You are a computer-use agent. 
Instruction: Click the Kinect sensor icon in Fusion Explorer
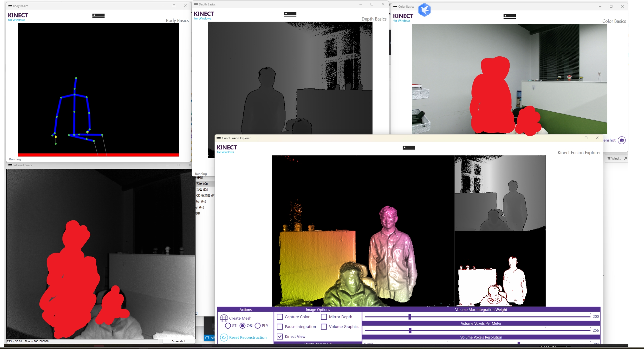tap(409, 148)
